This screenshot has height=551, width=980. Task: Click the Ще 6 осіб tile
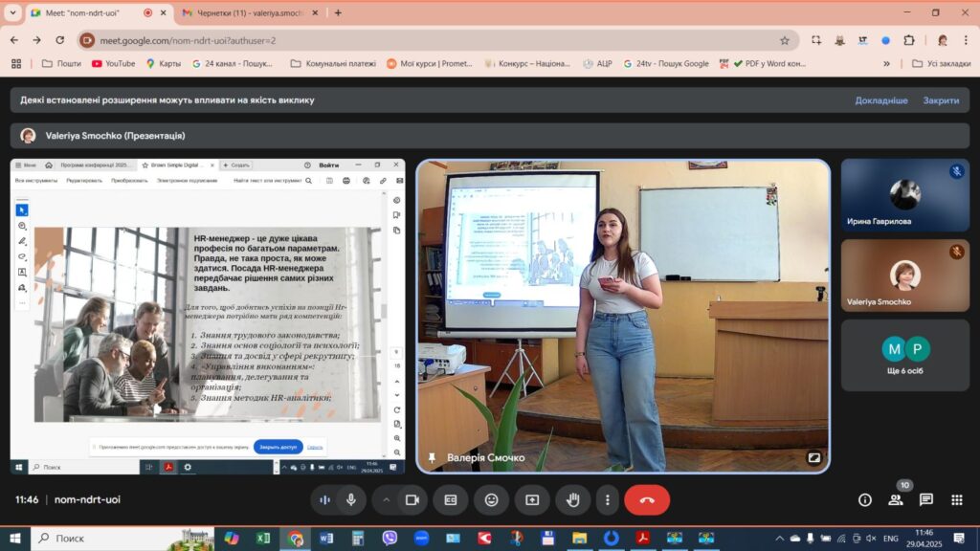point(905,356)
